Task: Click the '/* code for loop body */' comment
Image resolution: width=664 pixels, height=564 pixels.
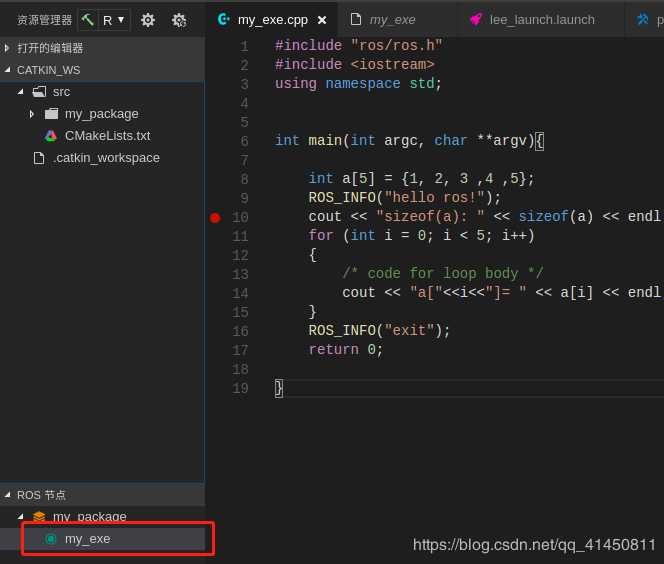Action: pos(443,274)
